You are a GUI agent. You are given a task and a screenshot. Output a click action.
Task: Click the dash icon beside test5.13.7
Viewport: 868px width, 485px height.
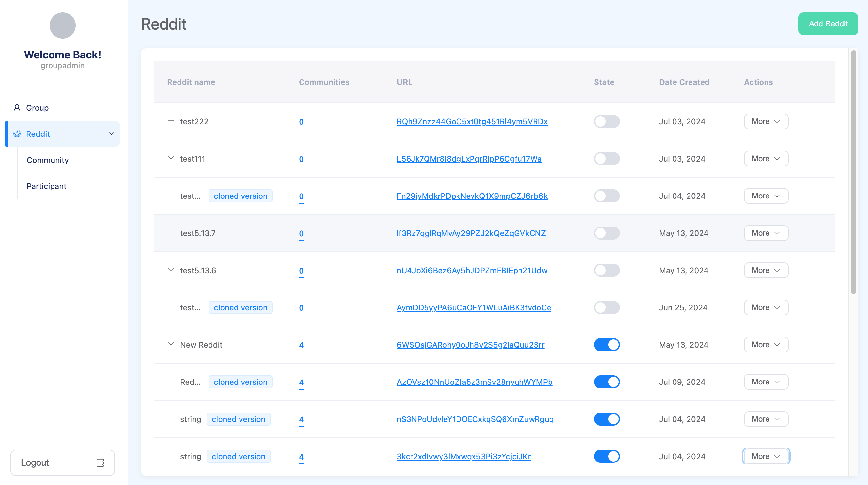[171, 233]
